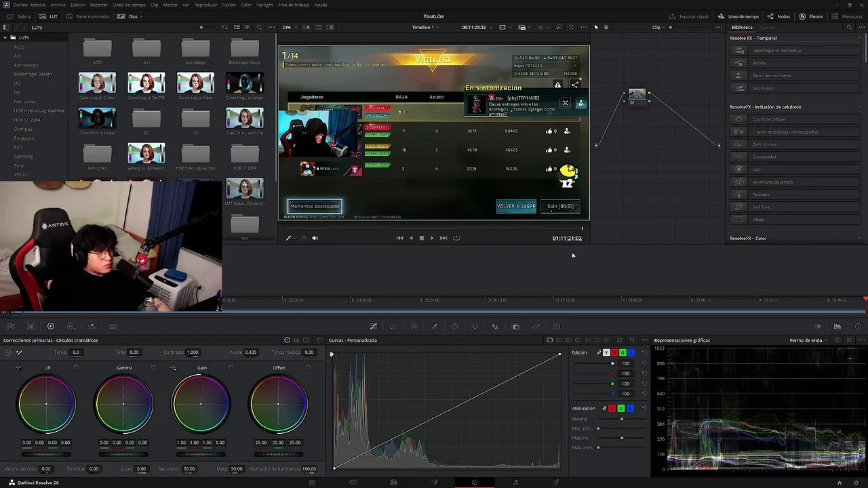Viewport: 868px width, 488px height.
Task: Adjust the Lift color wheel
Action: pos(47,405)
